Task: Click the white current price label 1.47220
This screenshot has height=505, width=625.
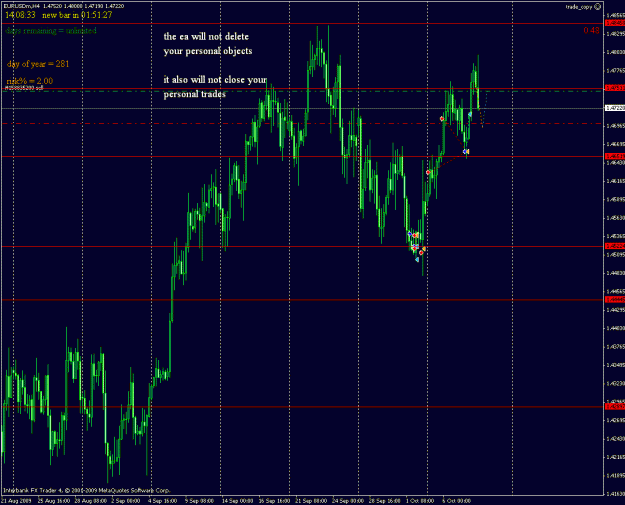Action: tap(615, 108)
